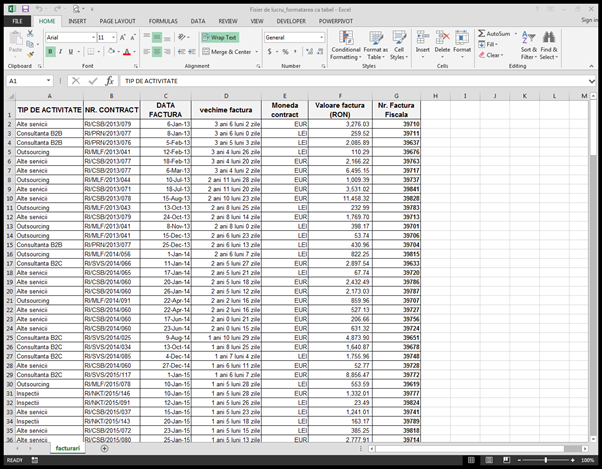Open the Cell Styles gallery

point(399,45)
